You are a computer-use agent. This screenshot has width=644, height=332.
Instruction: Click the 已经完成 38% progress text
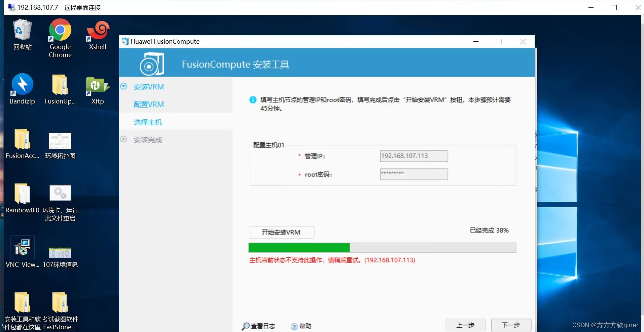tap(489, 231)
